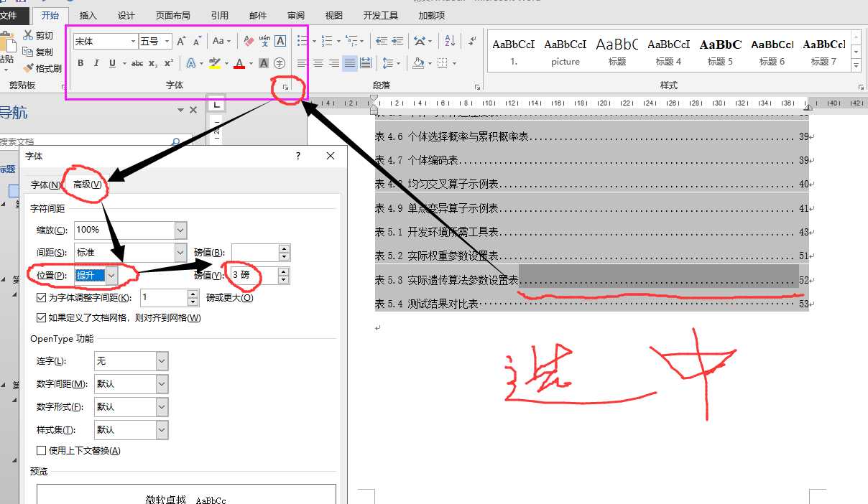Open the Number spacing (数字间距) dropdown

pos(162,384)
